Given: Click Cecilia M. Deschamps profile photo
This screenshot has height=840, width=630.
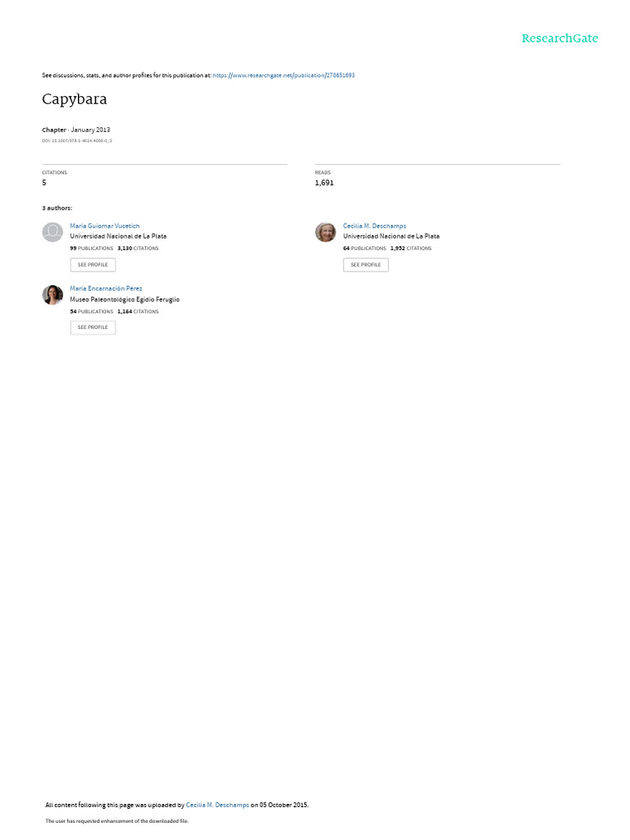Looking at the screenshot, I should click(325, 232).
